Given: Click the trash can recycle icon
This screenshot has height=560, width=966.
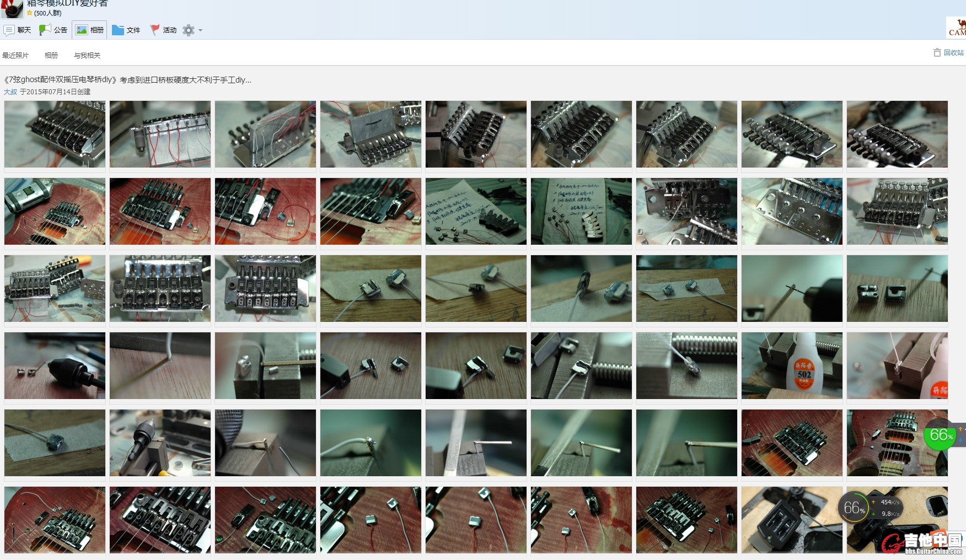Looking at the screenshot, I should [937, 53].
